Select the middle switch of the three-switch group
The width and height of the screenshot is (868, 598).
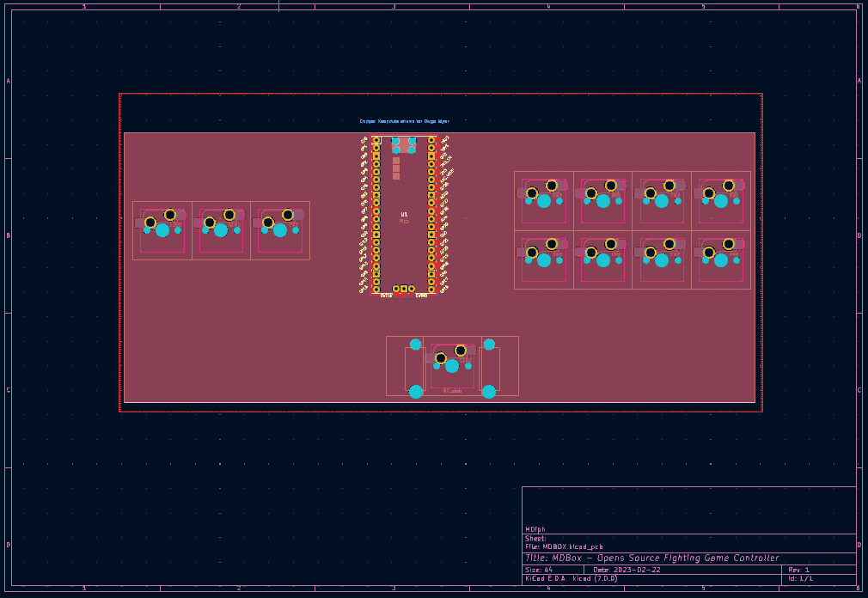click(x=221, y=230)
